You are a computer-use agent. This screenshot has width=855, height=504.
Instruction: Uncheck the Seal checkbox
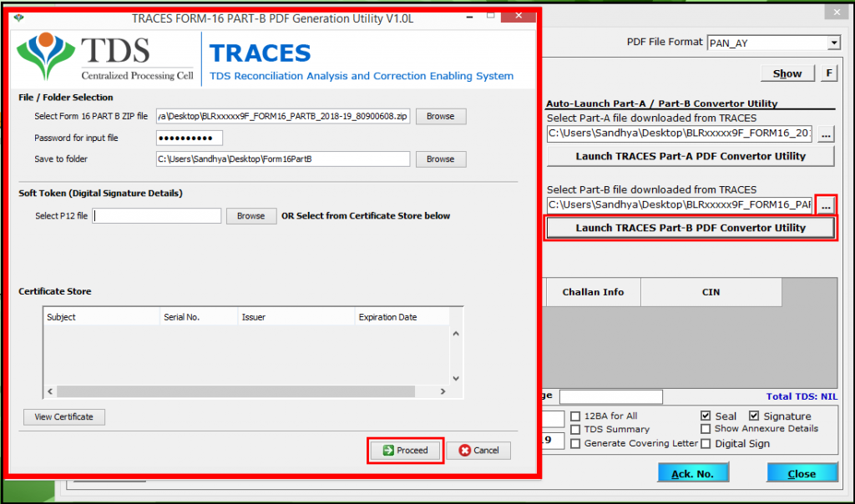(x=706, y=416)
